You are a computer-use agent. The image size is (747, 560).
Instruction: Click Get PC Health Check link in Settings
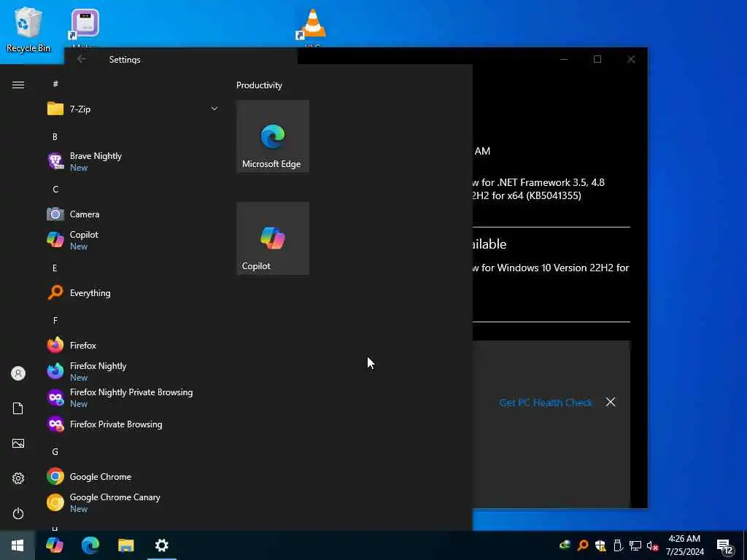point(546,402)
